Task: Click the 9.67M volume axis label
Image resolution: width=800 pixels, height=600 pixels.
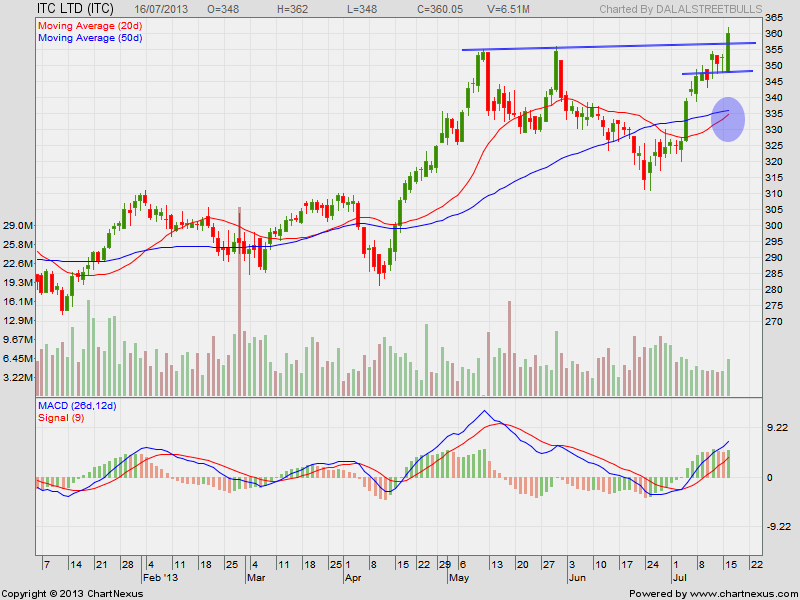Action: coord(18,339)
